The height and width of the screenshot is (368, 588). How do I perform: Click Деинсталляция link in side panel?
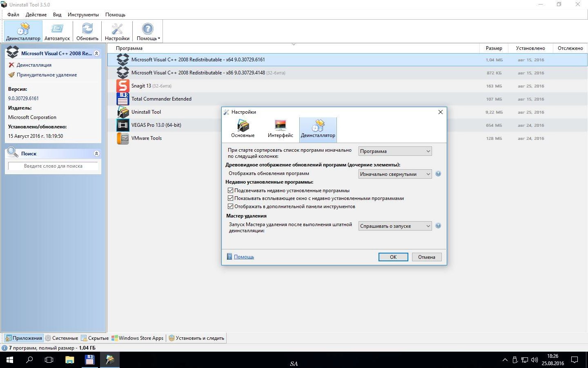tap(34, 65)
